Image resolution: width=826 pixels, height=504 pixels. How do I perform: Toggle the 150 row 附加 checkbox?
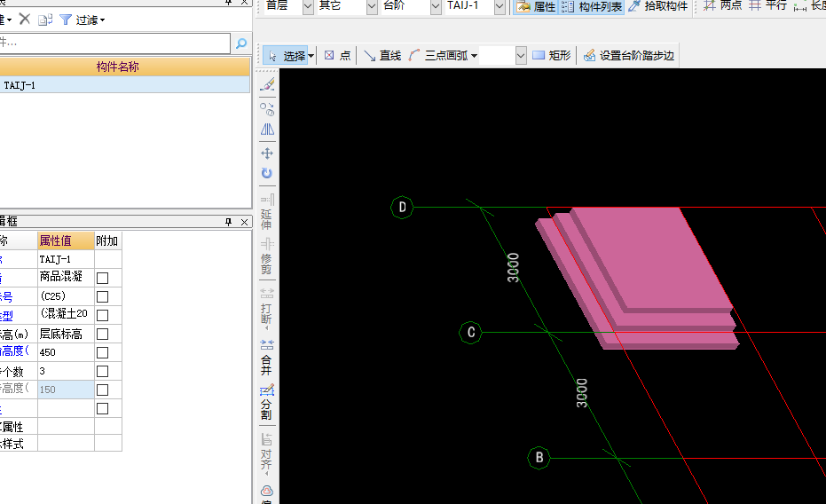103,390
